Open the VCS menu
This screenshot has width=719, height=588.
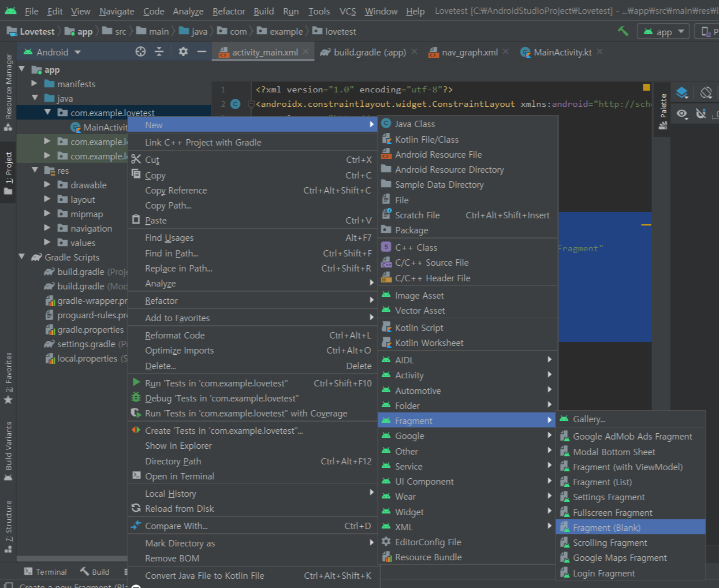[348, 11]
